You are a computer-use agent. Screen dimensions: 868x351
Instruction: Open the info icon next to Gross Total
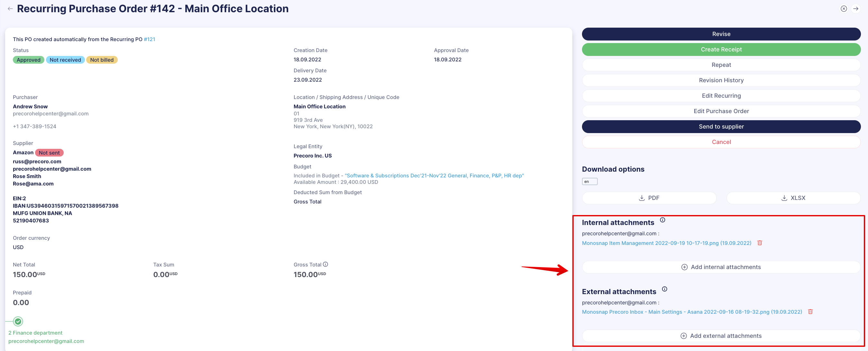click(325, 264)
